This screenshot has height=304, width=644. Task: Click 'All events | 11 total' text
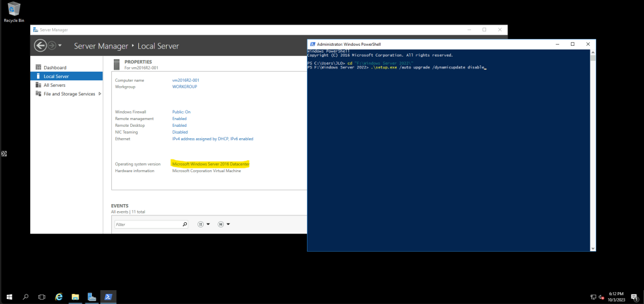(x=128, y=212)
